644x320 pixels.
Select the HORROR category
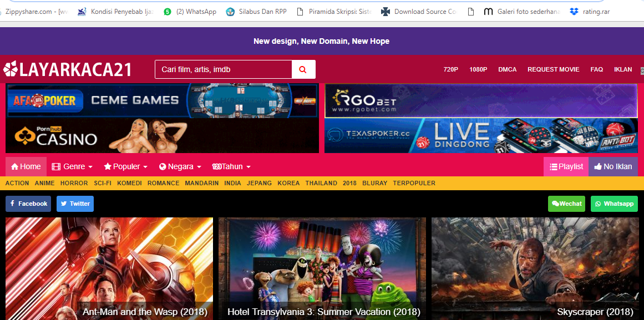74,183
